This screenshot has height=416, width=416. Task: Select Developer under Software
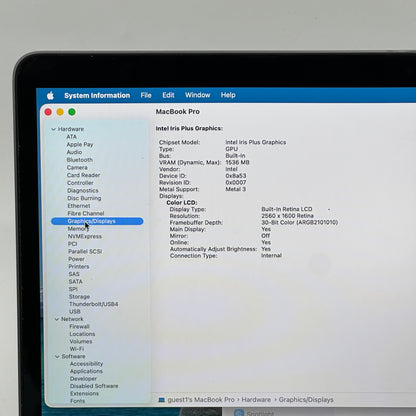pyautogui.click(x=83, y=379)
